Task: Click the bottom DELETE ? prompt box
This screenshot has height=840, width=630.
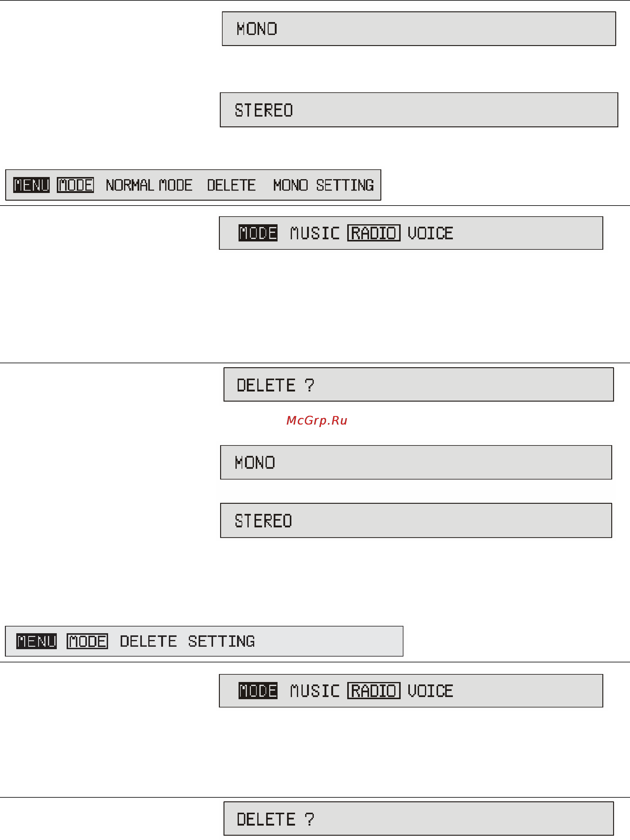Action: pos(418,818)
